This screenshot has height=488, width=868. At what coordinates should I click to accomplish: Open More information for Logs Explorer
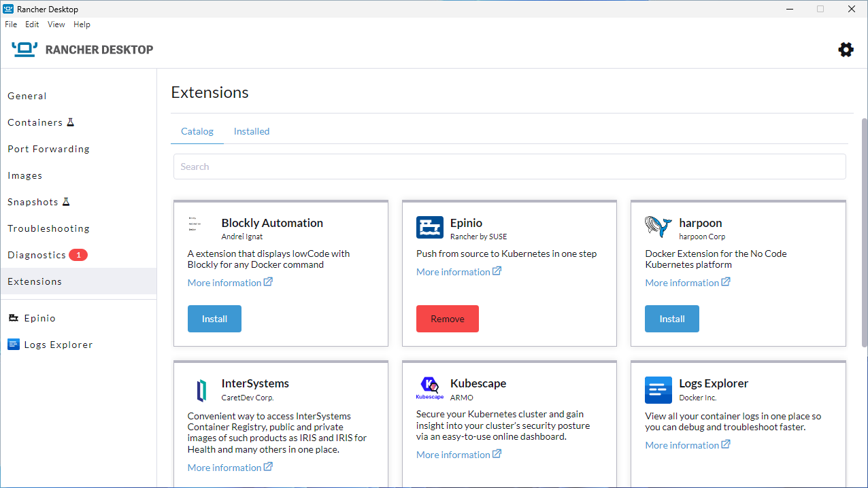682,445
